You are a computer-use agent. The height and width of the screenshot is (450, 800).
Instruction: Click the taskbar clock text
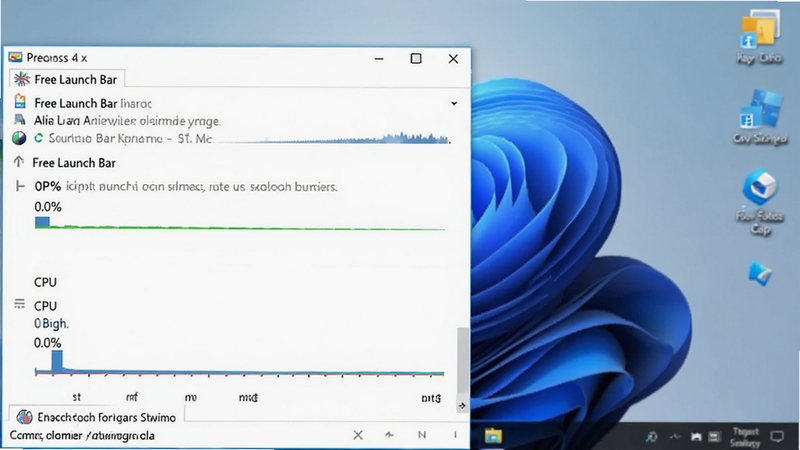click(745, 437)
